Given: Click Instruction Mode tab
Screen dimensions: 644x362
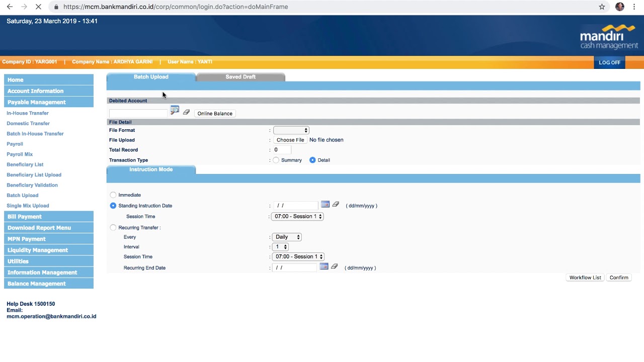Looking at the screenshot, I should pos(151,169).
